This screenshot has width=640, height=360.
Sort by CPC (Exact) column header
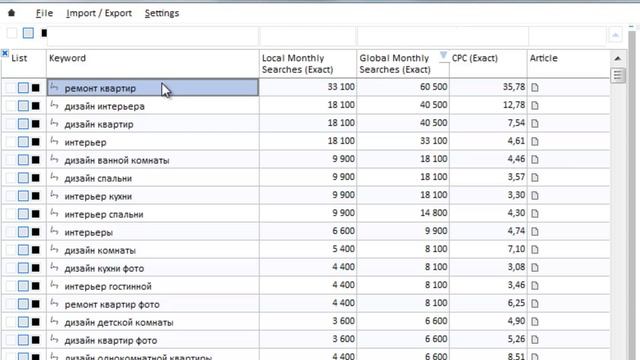488,63
